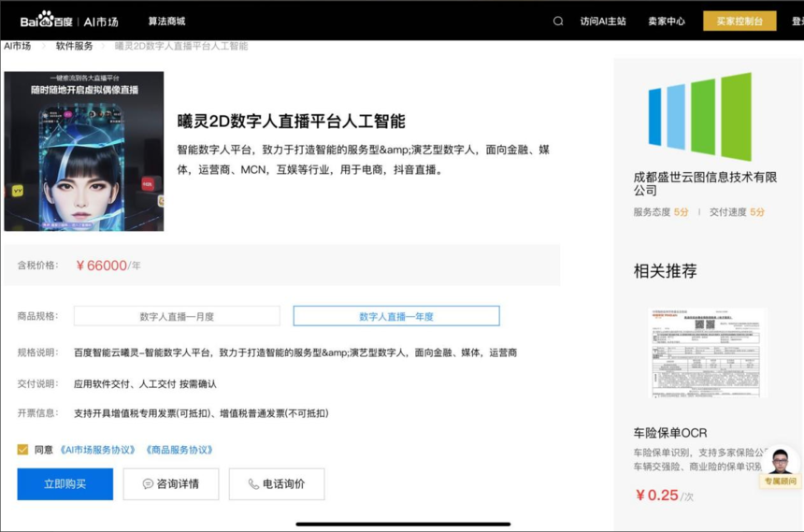The width and height of the screenshot is (804, 532).
Task: Open 卖家中心 in the header
Action: [x=666, y=21]
